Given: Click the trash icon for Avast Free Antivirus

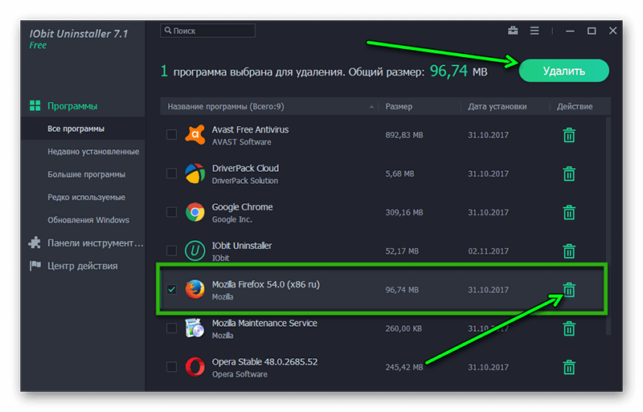Looking at the screenshot, I should pos(569,135).
